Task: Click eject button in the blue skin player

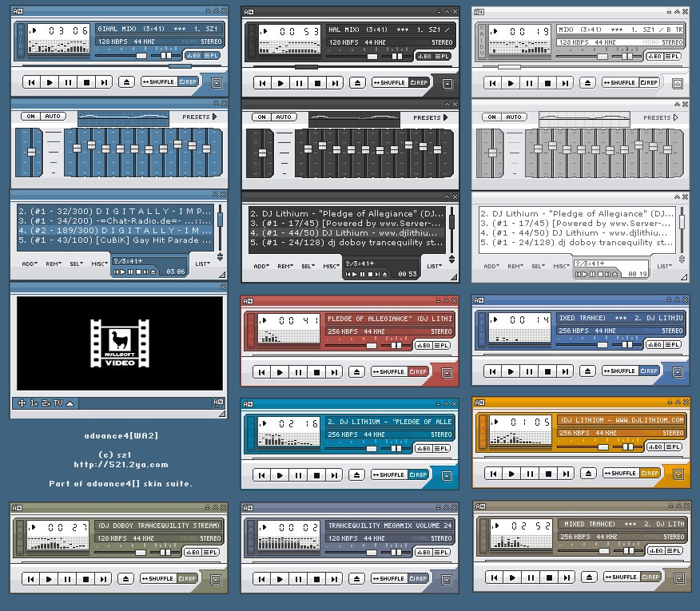Action: point(126,82)
